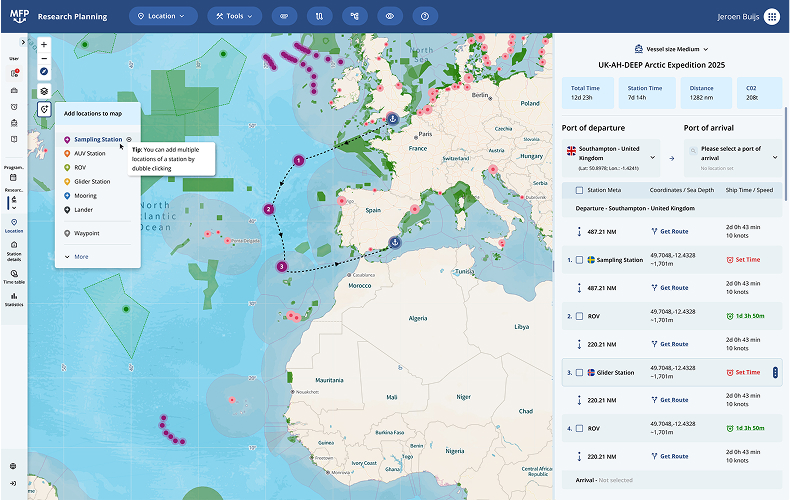
Task: Toggle the eye visibility button in top toolbar
Action: click(x=390, y=16)
